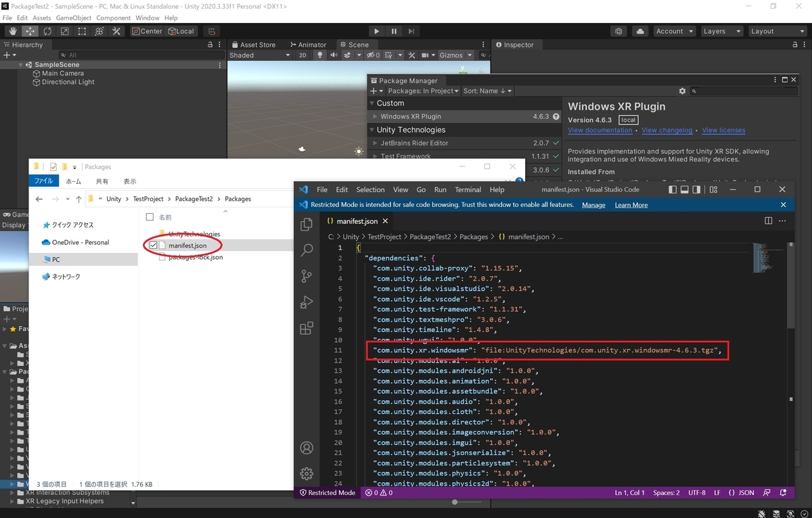Select the Rect tool in Unity toolbar
The height and width of the screenshot is (518, 812).
pos(82,31)
